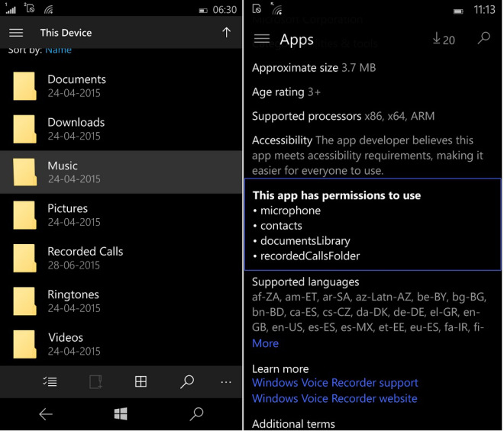This screenshot has height=431, width=504.
Task: Select the Pictures folder name
Action: [67, 208]
